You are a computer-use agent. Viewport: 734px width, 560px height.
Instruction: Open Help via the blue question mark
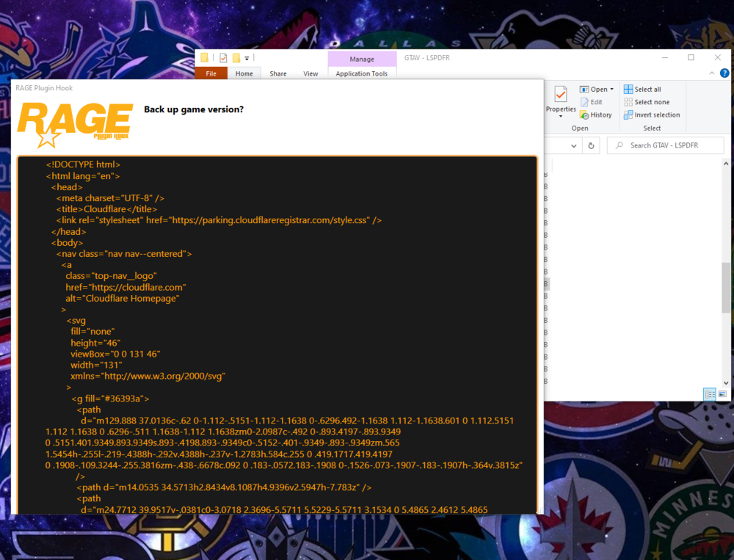(726, 73)
